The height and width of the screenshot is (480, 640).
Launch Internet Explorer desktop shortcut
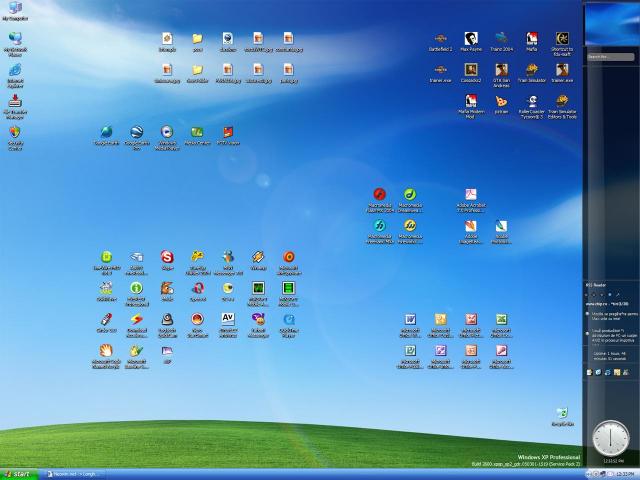[x=15, y=76]
